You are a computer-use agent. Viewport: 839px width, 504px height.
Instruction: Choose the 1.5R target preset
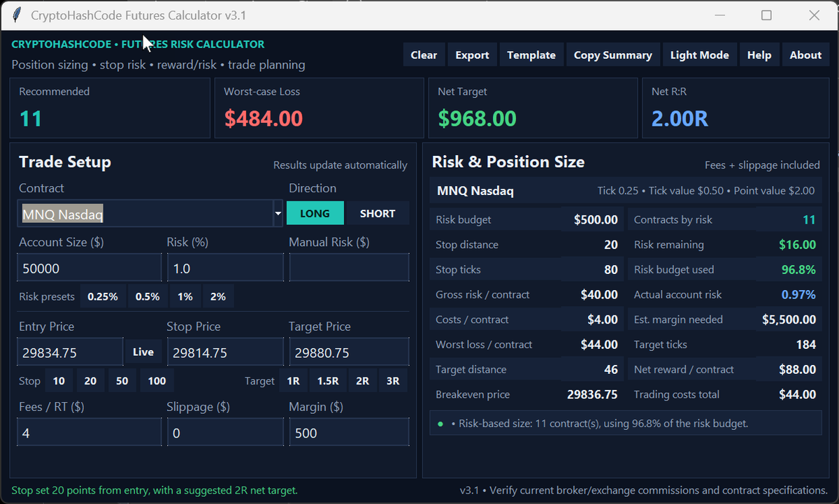coord(328,381)
